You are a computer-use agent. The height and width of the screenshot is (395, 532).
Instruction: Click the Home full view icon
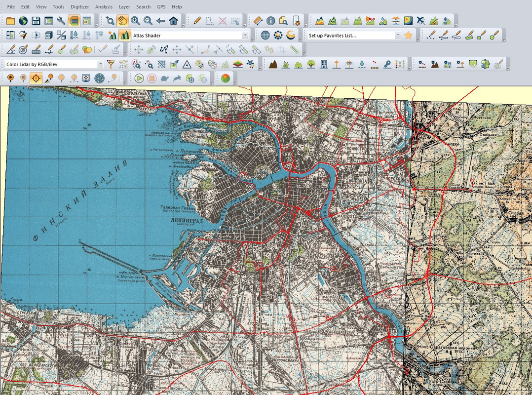click(x=174, y=21)
